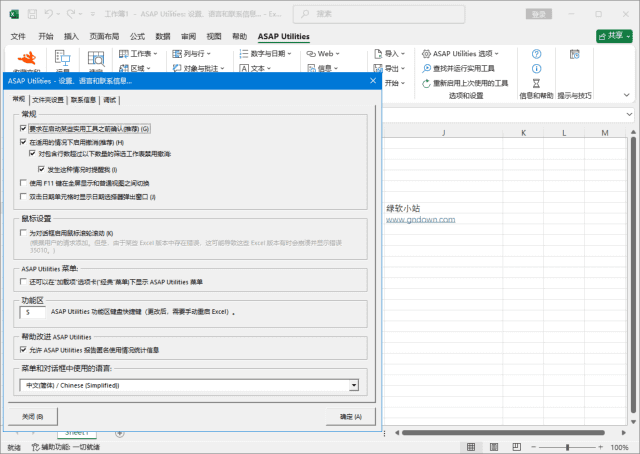Open the www.gndown.com link

[x=420, y=220]
